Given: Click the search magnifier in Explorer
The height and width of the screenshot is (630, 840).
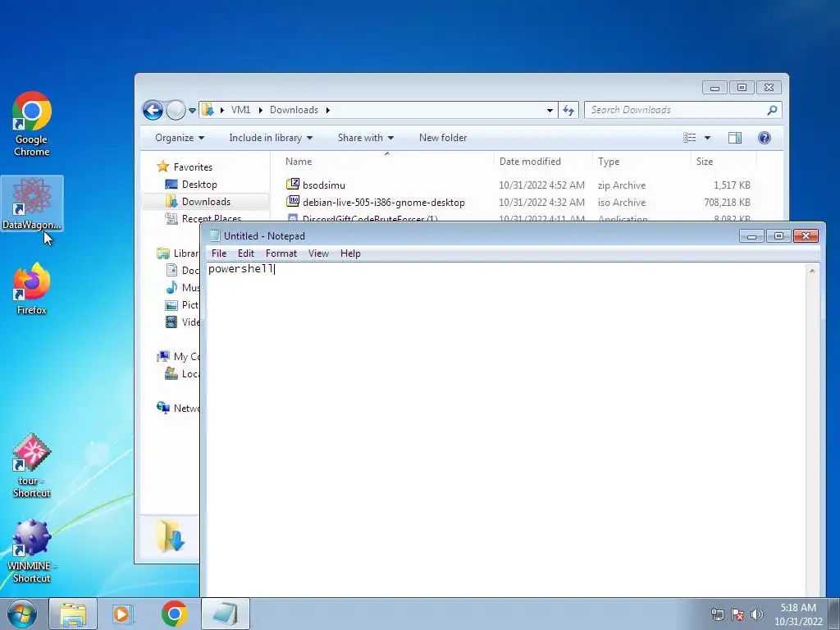Looking at the screenshot, I should [x=772, y=111].
